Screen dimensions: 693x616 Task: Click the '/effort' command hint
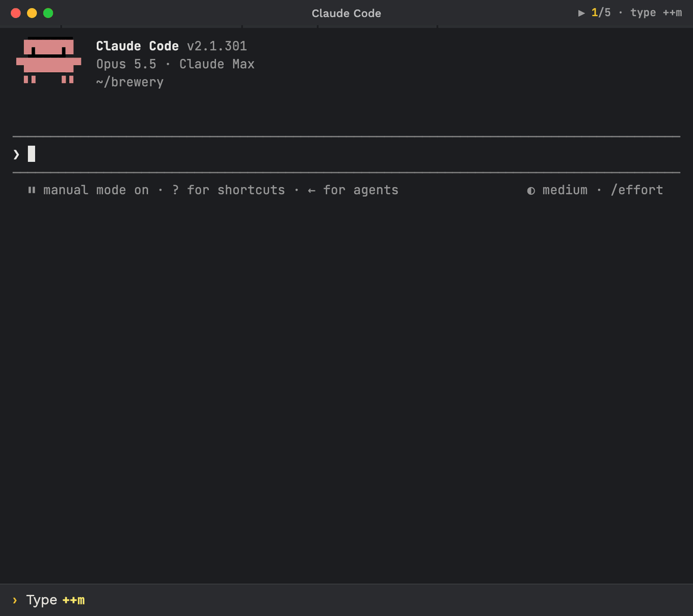point(636,190)
